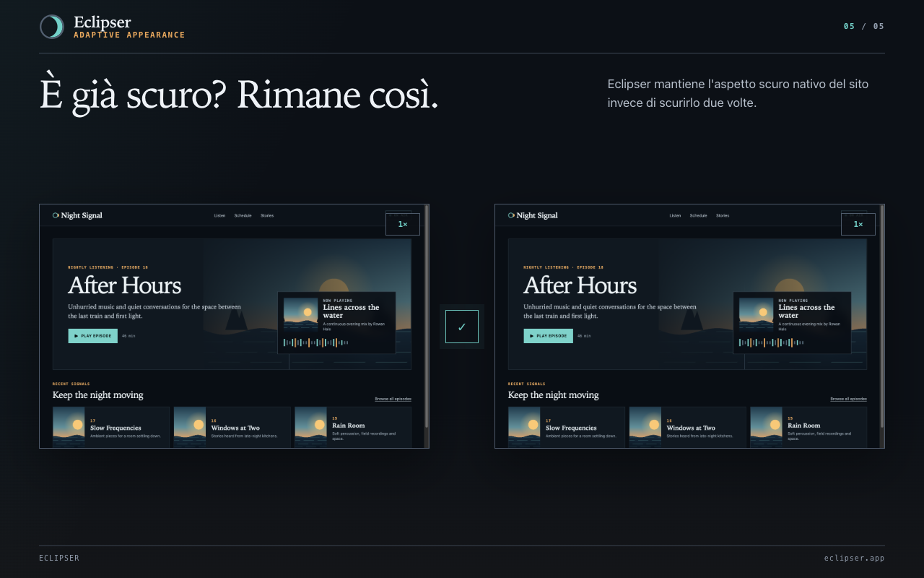Click "Keep the night moving" in the right preview
The image size is (924, 578).
coord(554,395)
